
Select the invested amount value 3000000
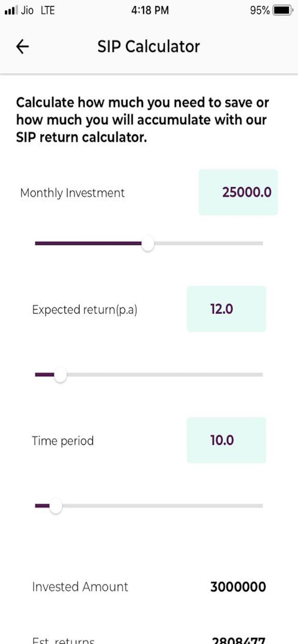click(238, 587)
